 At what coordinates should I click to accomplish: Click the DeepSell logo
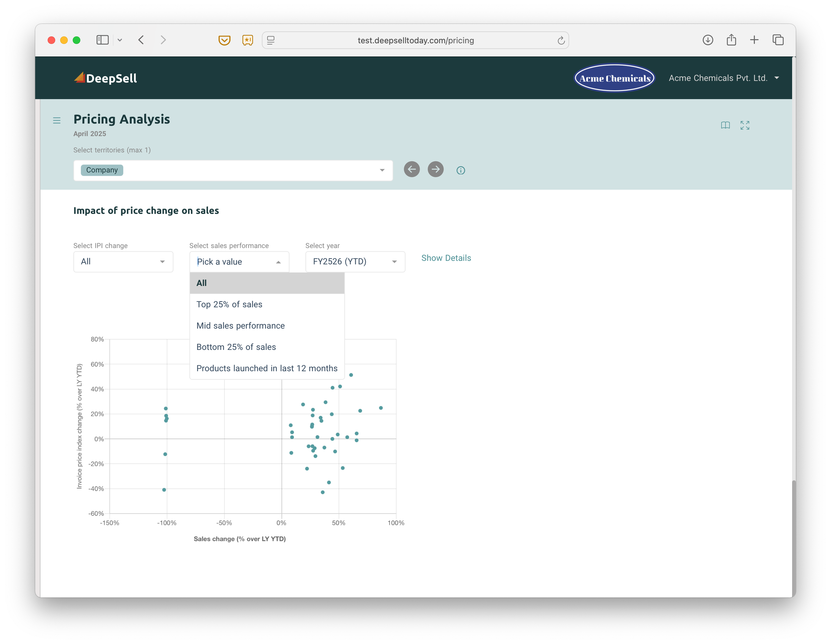[x=105, y=78]
